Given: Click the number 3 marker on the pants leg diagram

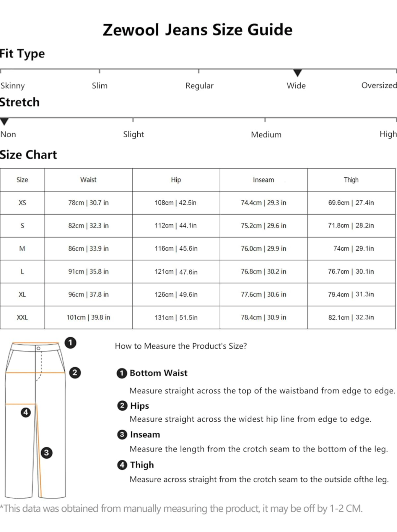Looking at the screenshot, I should click(x=46, y=452).
